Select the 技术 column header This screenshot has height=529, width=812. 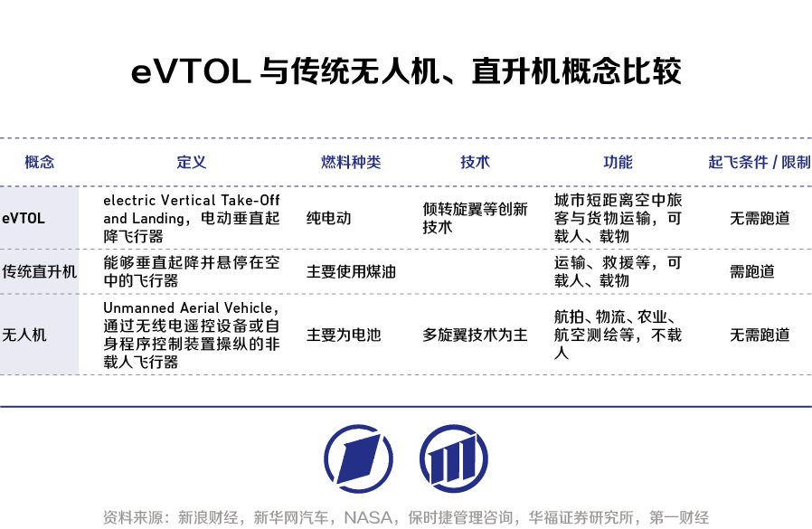pos(475,162)
